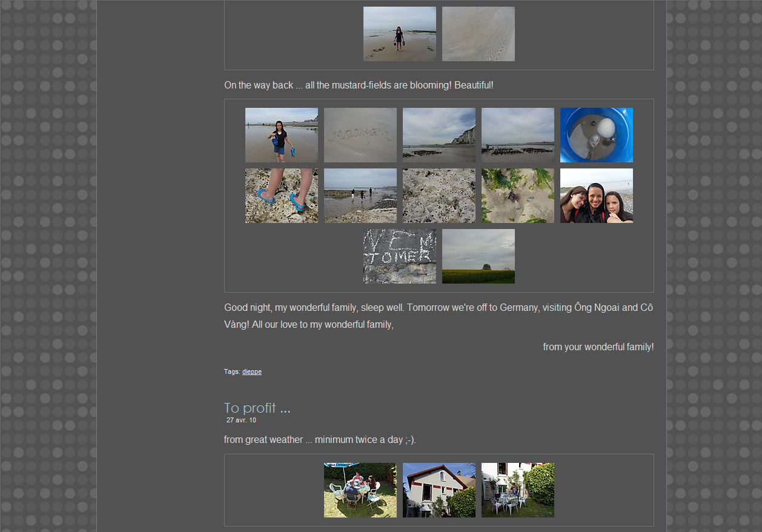Image resolution: width=762 pixels, height=532 pixels.
Task: Open the writing-in-sand photo thumbnail
Action: (360, 135)
